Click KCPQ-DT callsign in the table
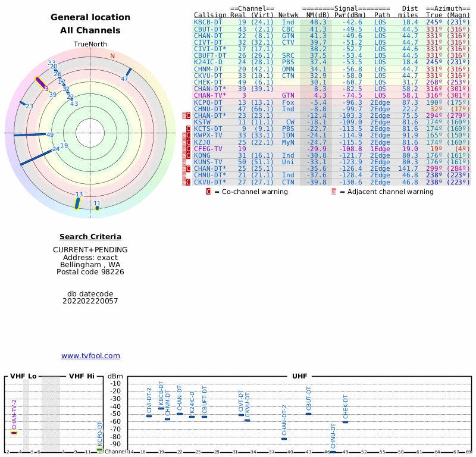Viewport: 476px width, 457px height. click(x=208, y=102)
